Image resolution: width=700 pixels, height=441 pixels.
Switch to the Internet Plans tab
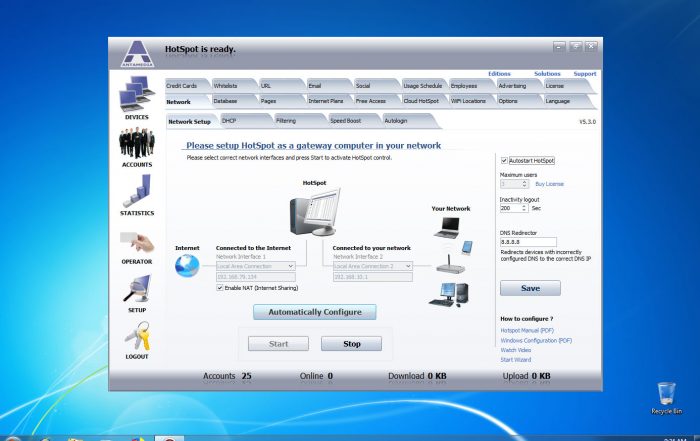(x=328, y=101)
